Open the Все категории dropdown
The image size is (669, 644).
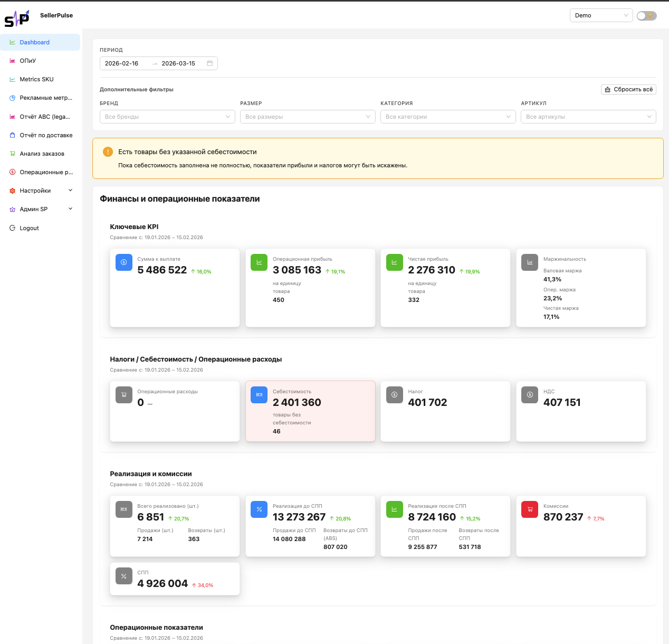448,117
